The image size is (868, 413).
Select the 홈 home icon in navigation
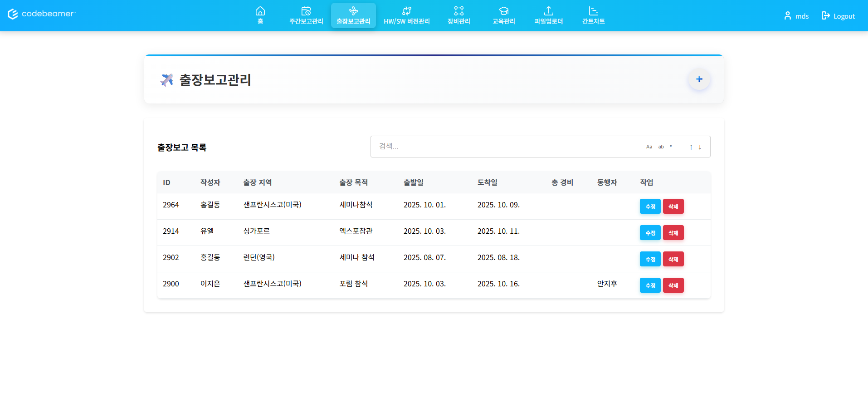pyautogui.click(x=260, y=10)
